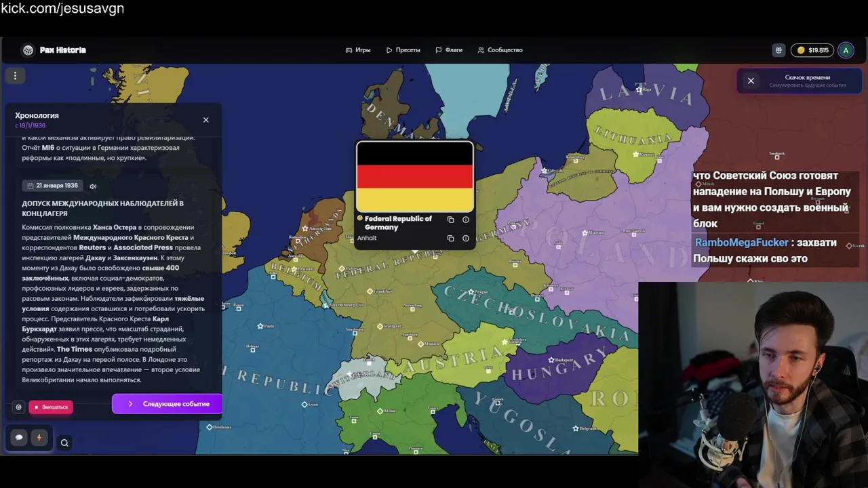Click the Czechoslovakia territory label
This screenshot has height=488, width=868.
tap(536, 313)
